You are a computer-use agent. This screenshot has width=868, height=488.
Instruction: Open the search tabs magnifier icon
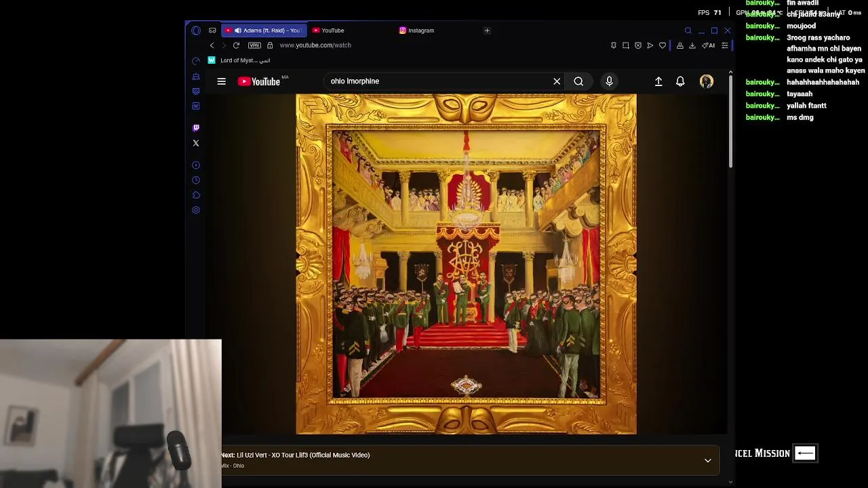click(x=688, y=30)
